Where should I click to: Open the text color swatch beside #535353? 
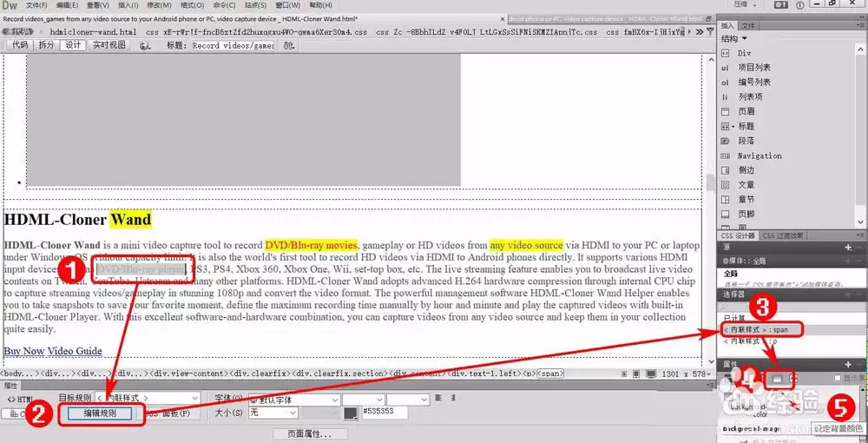coord(350,413)
